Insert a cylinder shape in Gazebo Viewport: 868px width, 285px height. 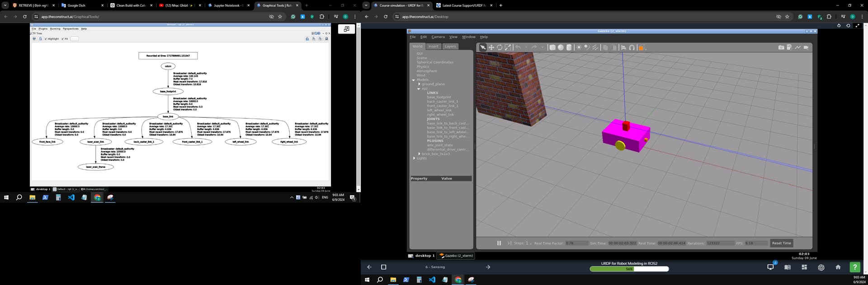click(569, 47)
